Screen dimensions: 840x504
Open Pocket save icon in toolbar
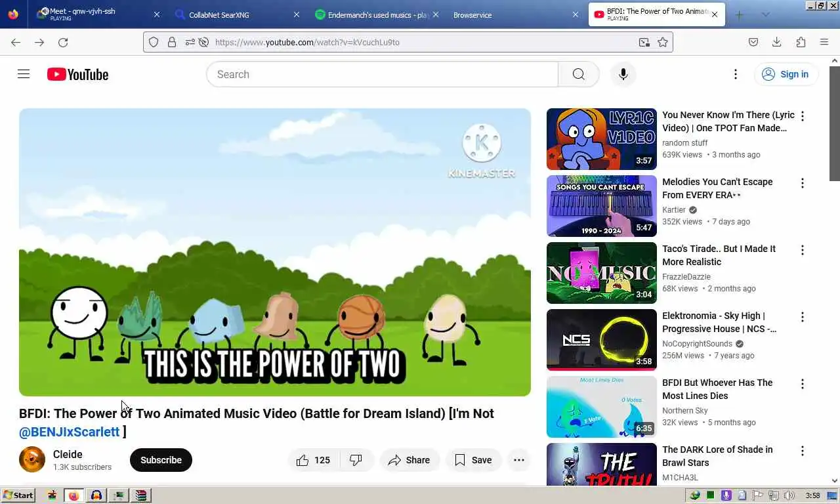point(753,42)
